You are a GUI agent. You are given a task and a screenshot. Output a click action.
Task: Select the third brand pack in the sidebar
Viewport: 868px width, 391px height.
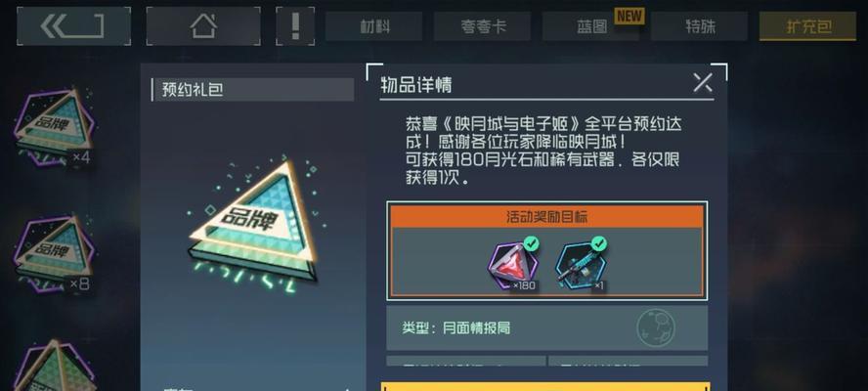[54, 366]
